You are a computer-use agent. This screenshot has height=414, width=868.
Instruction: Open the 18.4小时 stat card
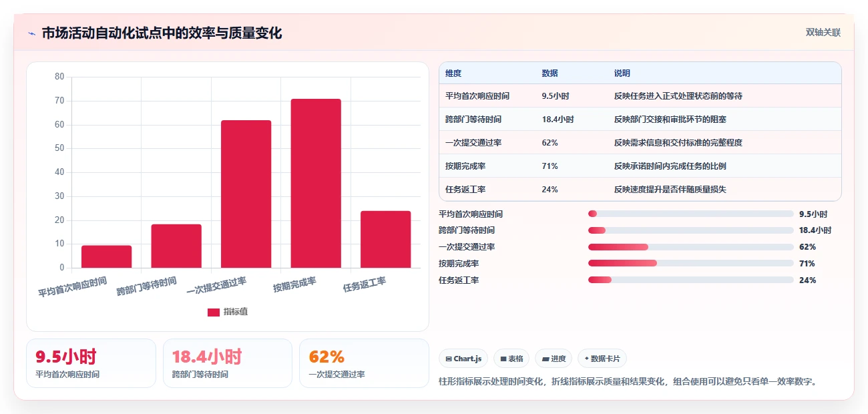[228, 363]
